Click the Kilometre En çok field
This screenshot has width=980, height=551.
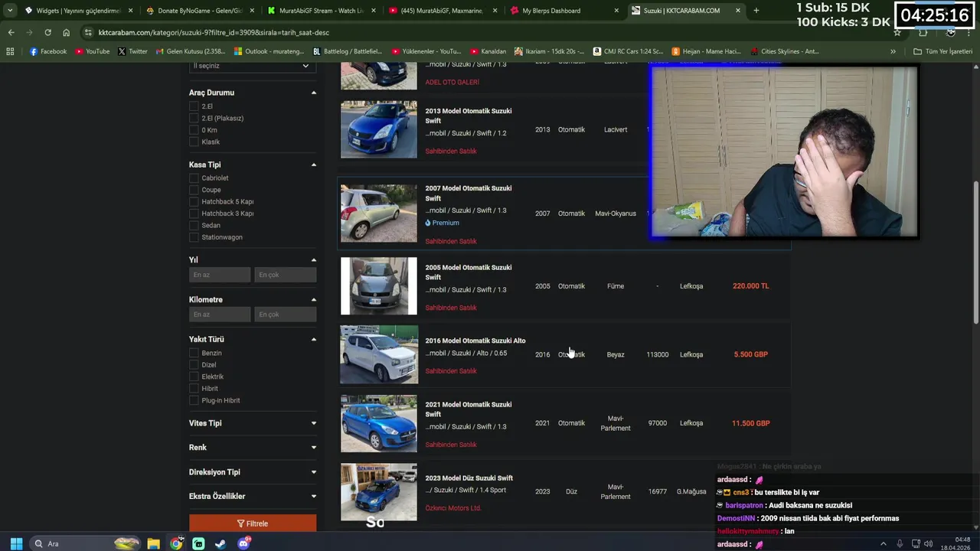coord(285,315)
